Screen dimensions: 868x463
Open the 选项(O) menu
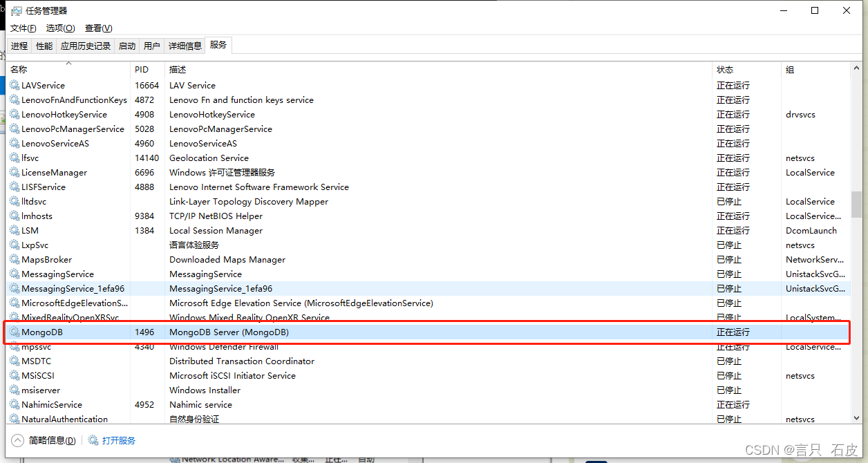coord(60,28)
